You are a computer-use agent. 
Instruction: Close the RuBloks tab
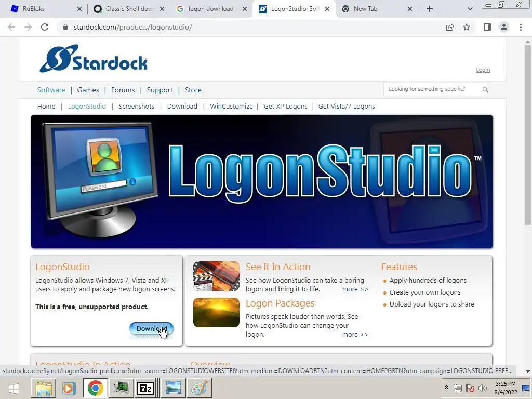pyautogui.click(x=79, y=9)
